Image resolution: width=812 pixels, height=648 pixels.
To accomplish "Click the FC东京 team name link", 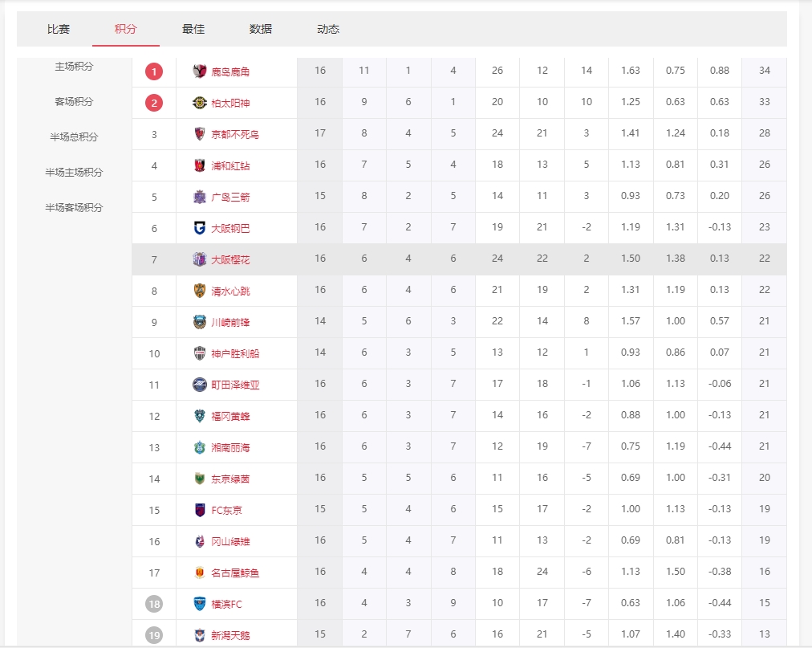I will pos(226,510).
